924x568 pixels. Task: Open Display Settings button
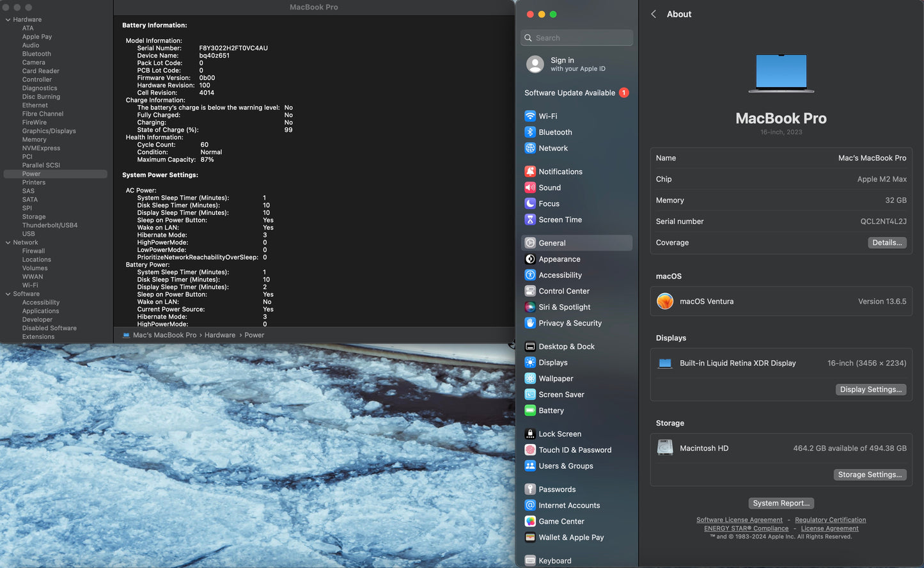pyautogui.click(x=870, y=390)
